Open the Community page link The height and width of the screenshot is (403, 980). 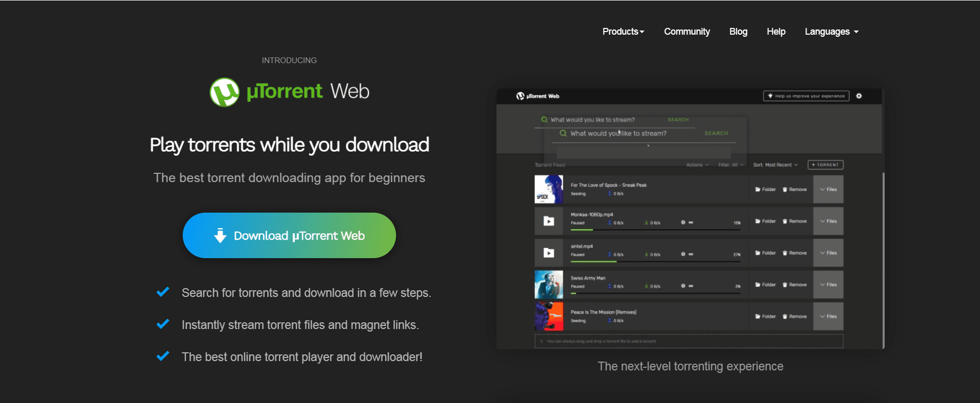(x=687, y=32)
